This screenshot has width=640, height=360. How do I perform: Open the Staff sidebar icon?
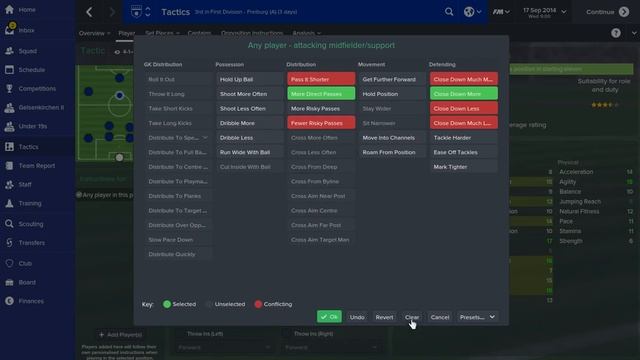coord(9,184)
